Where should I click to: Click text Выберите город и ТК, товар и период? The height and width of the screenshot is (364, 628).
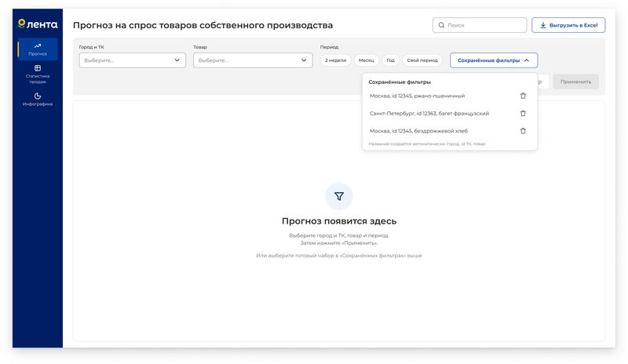(339, 235)
